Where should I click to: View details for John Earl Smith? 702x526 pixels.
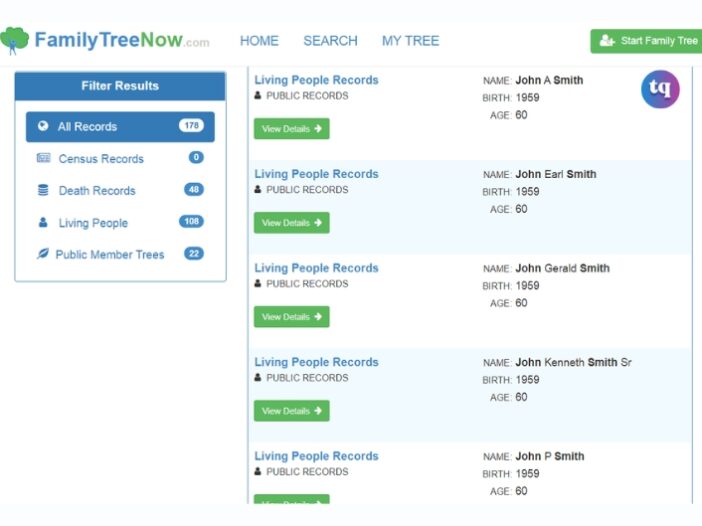291,223
